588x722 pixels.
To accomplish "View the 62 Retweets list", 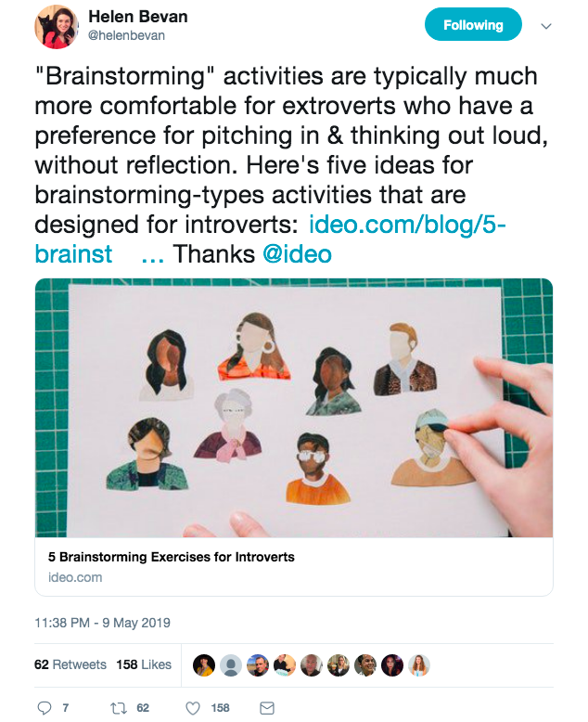I will pyautogui.click(x=70, y=664).
